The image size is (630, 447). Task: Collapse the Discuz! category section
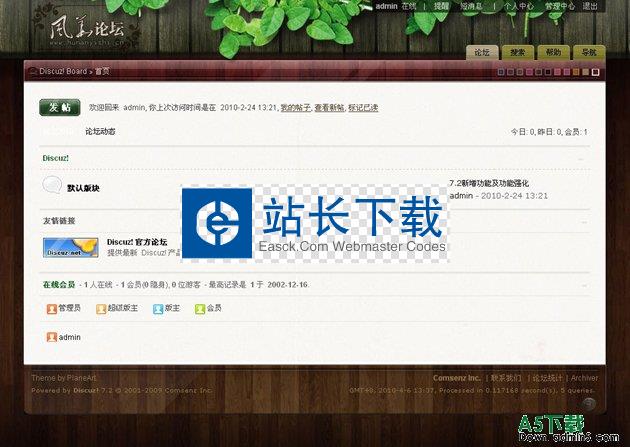pyautogui.click(x=584, y=158)
